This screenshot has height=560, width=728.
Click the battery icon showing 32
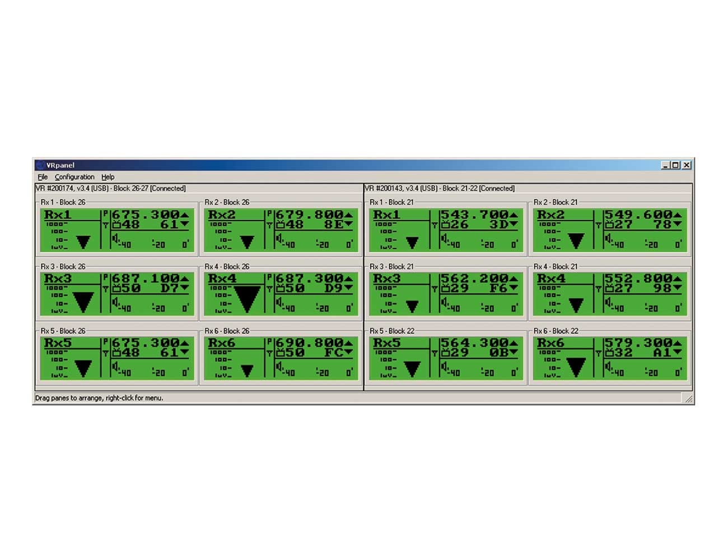click(609, 353)
